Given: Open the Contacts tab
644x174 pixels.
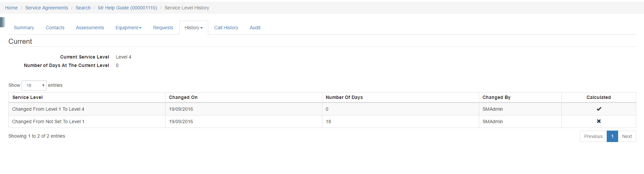Looking at the screenshot, I should click(x=55, y=28).
